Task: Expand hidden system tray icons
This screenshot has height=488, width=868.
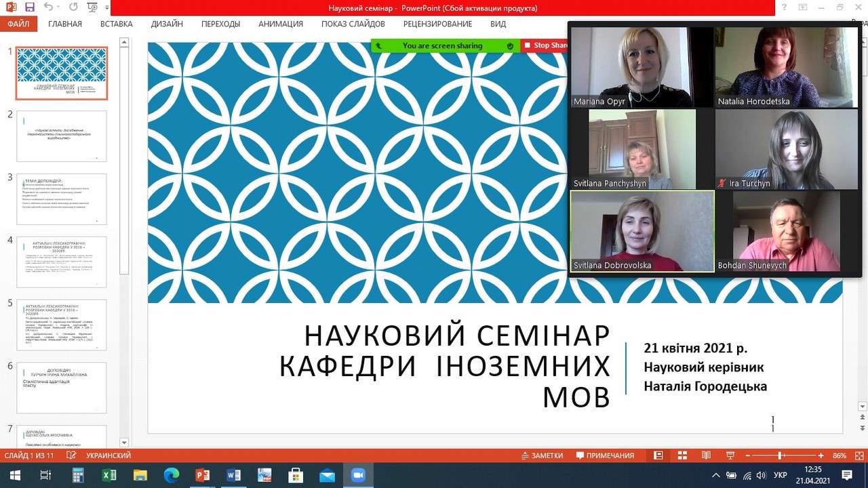Action: (x=716, y=475)
